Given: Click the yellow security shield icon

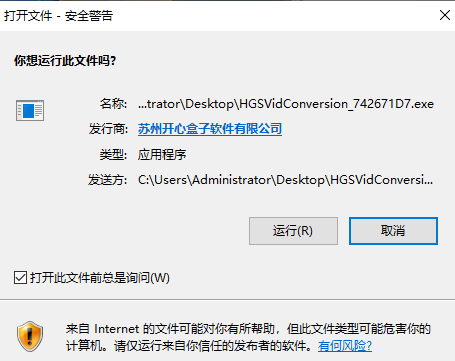Looking at the screenshot, I should 30,336.
